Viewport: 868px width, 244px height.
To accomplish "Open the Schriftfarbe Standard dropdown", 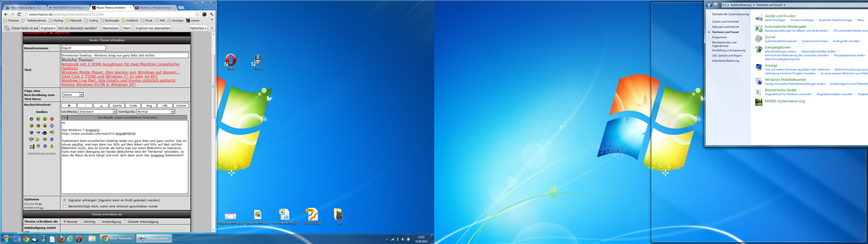I will pyautogui.click(x=97, y=111).
